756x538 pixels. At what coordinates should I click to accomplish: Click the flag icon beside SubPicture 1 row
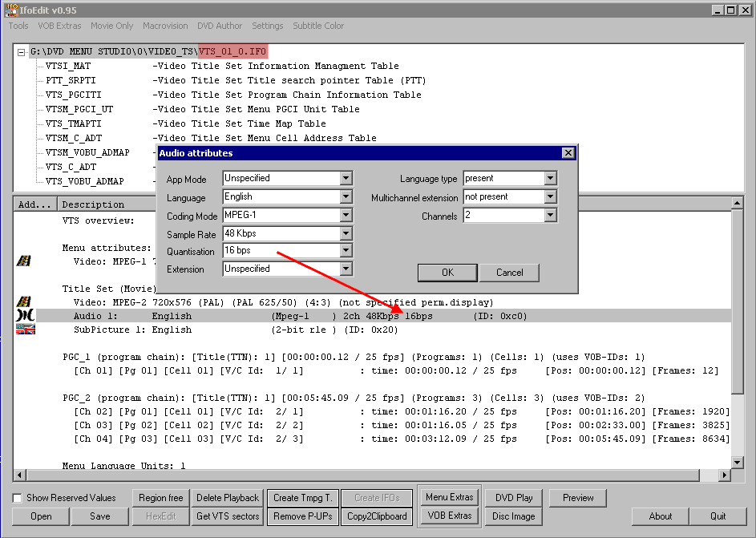point(25,330)
